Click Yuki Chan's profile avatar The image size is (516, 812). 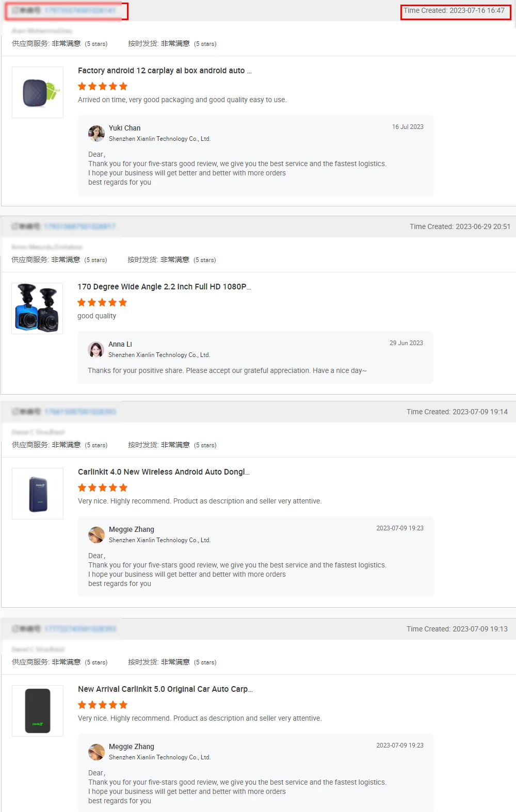[96, 133]
